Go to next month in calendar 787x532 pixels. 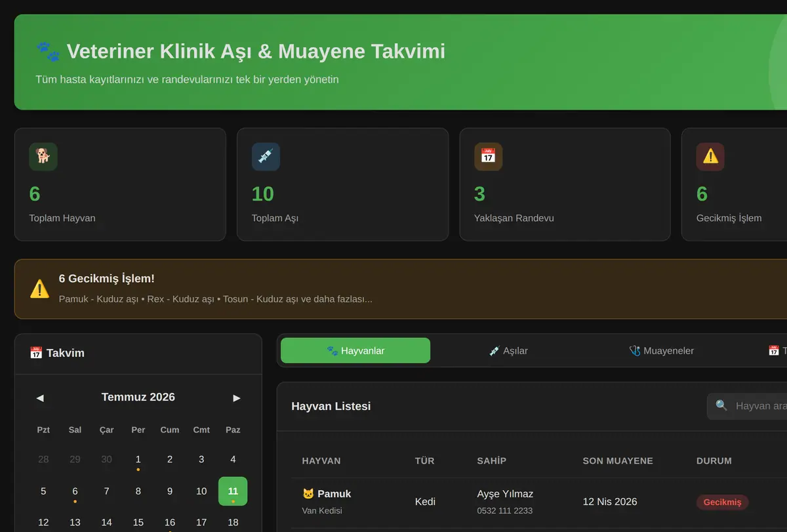237,398
